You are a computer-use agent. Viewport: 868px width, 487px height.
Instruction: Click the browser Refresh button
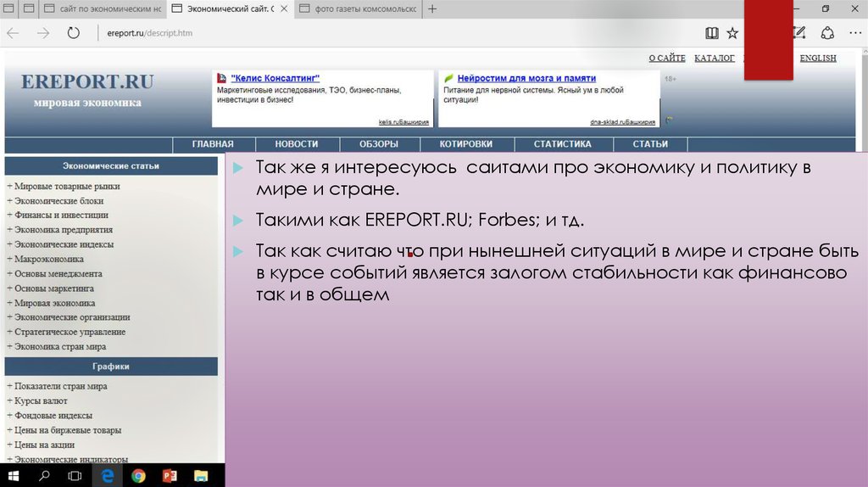tap(73, 33)
